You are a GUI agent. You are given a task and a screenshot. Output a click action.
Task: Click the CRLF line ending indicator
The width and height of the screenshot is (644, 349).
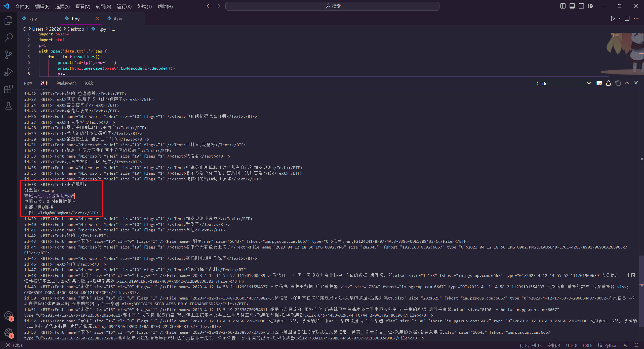(587, 345)
